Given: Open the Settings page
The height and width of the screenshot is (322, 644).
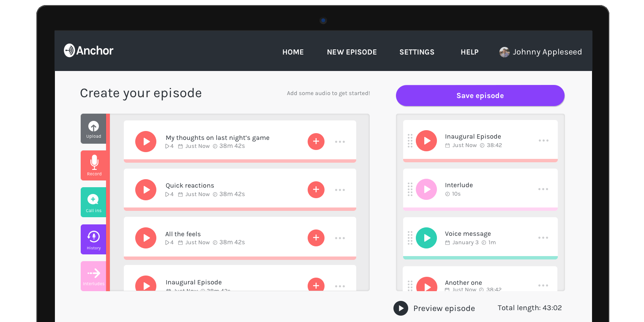Looking at the screenshot, I should (417, 52).
